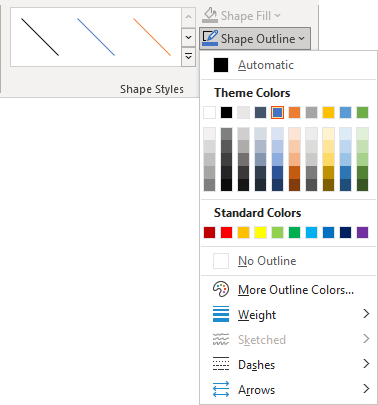The height and width of the screenshot is (405, 378).
Task: Expand the Shape Styles gallery More button
Action: (x=188, y=56)
